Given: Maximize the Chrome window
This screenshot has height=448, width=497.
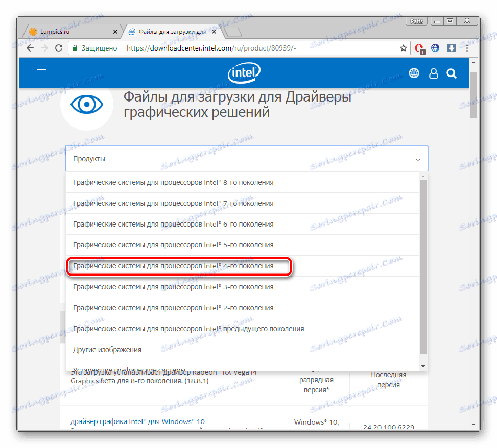Looking at the screenshot, I should tap(450, 21).
